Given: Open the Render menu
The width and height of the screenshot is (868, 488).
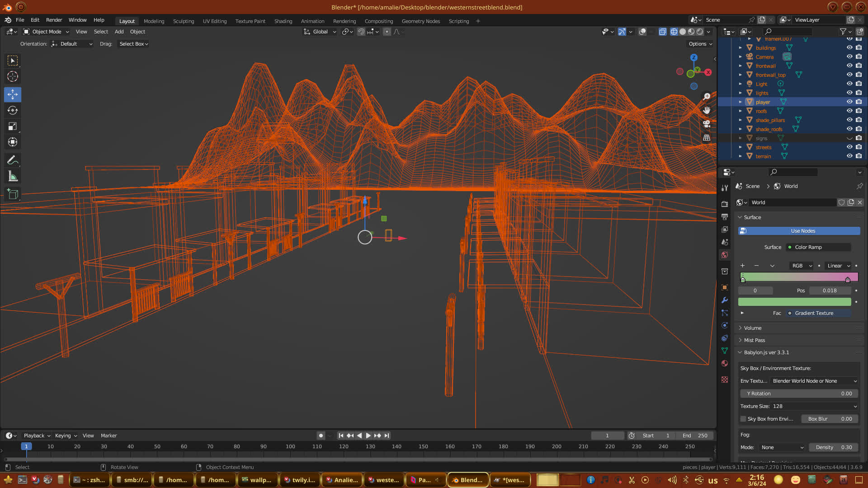Looking at the screenshot, I should [x=54, y=20].
